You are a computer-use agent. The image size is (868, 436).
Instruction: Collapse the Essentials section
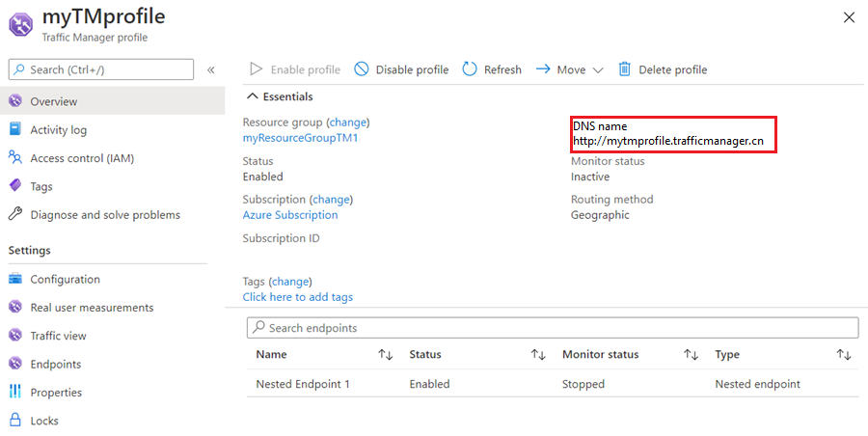(x=254, y=96)
